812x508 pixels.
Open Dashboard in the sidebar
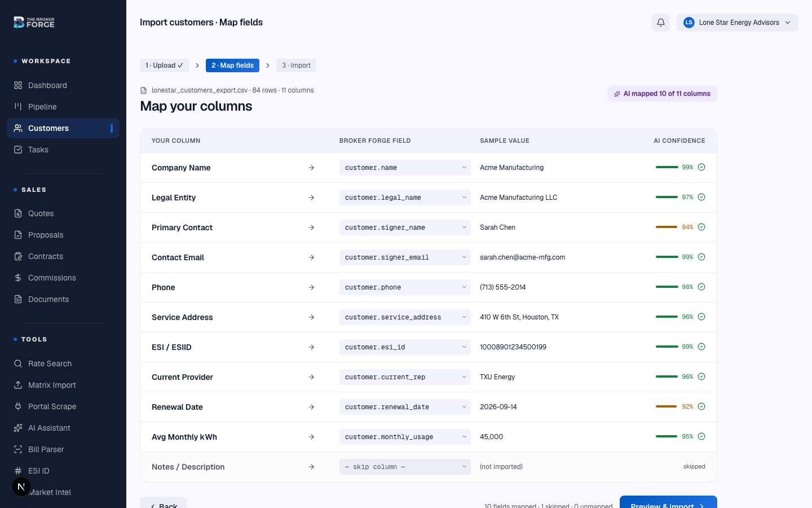click(63, 85)
